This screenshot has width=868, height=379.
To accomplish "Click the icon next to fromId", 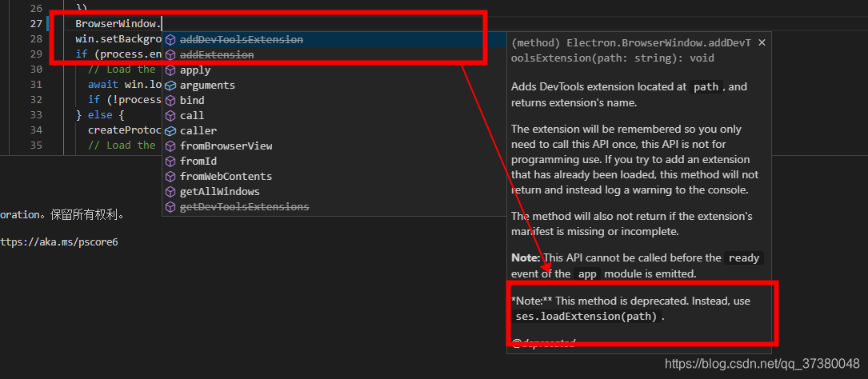I will [170, 161].
